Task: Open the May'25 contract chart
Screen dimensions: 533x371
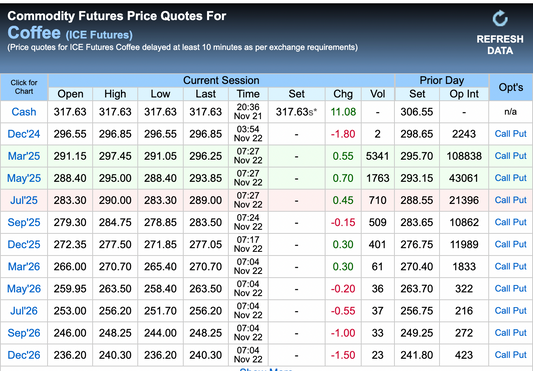Action: click(x=24, y=178)
